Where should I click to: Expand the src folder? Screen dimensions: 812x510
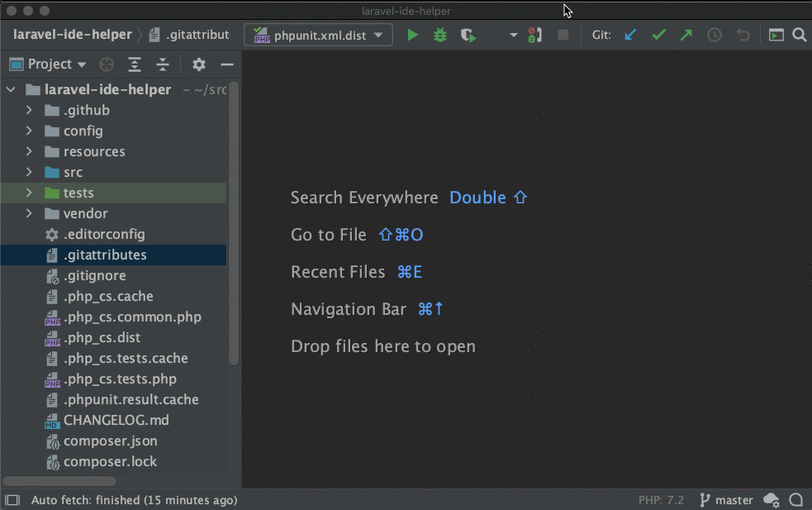pyautogui.click(x=29, y=172)
